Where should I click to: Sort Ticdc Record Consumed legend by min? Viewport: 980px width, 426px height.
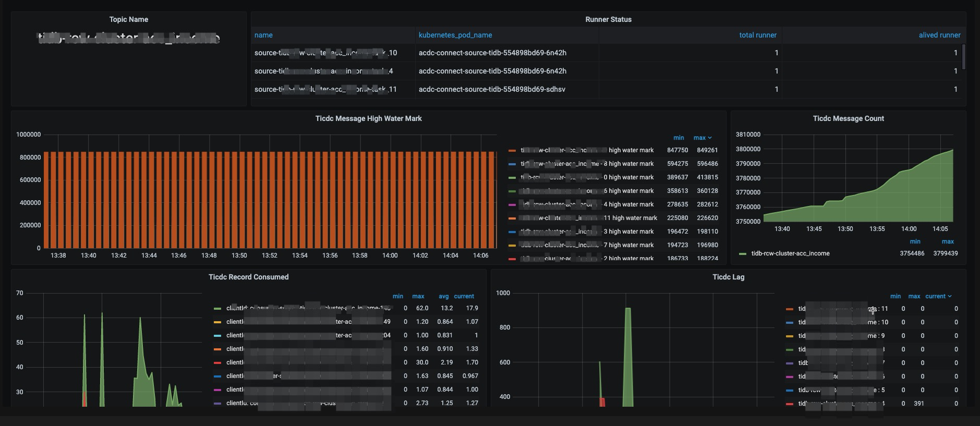point(397,296)
